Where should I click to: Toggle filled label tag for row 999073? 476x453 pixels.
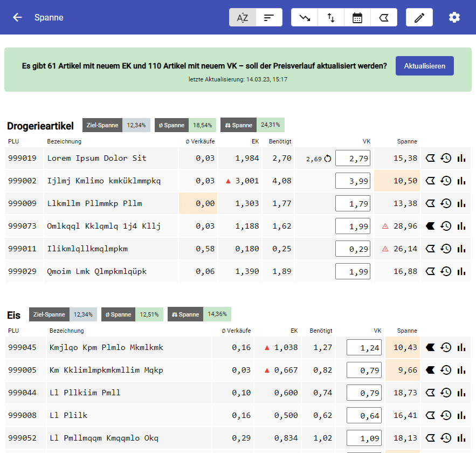(x=430, y=226)
